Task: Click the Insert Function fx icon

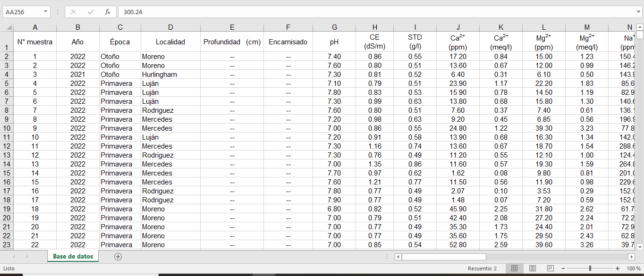Action: [108, 12]
